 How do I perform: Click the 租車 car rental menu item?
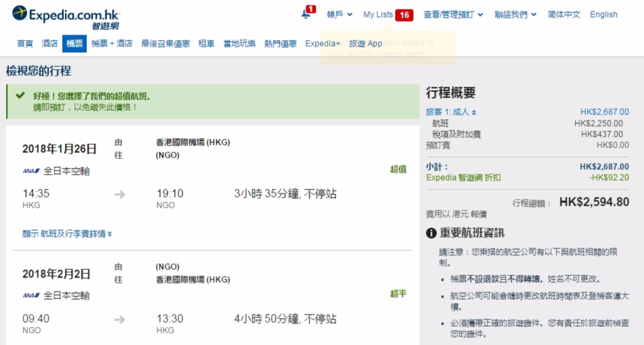pos(206,43)
